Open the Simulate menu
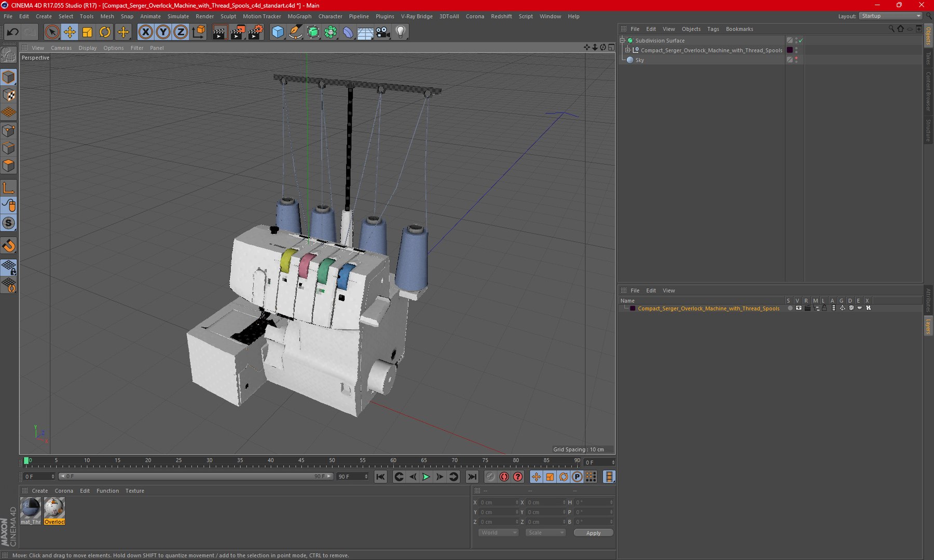 [x=178, y=16]
